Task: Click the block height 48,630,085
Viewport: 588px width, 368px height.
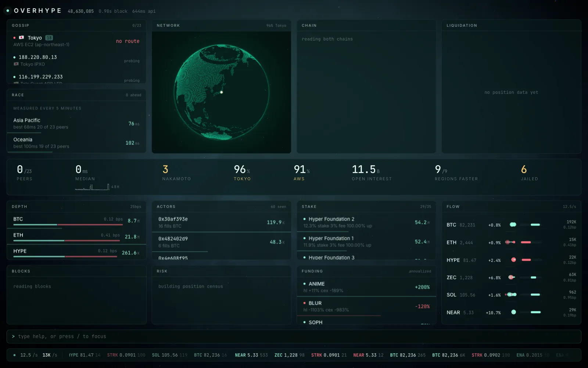Action: [x=80, y=11]
